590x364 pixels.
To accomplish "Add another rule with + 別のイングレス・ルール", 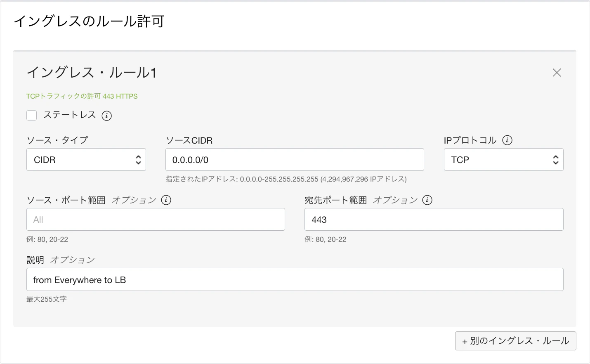I will [x=515, y=341].
